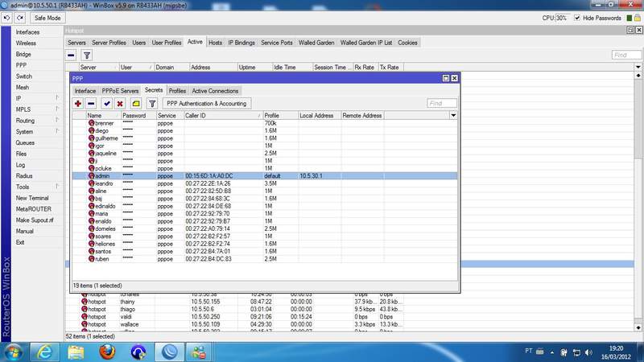Image resolution: width=644 pixels, height=362 pixels.
Task: Switch to the PPPoE Servers tab
Action: [x=120, y=91]
